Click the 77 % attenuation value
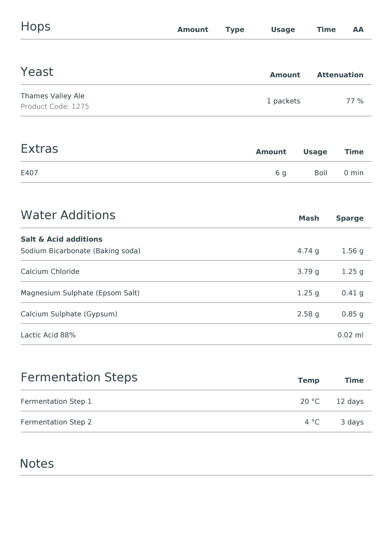 point(355,101)
